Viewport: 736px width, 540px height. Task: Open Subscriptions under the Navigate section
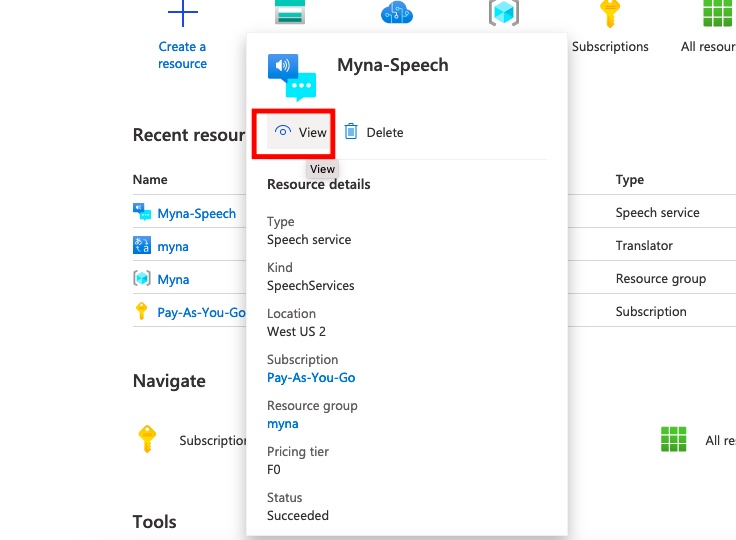point(213,440)
